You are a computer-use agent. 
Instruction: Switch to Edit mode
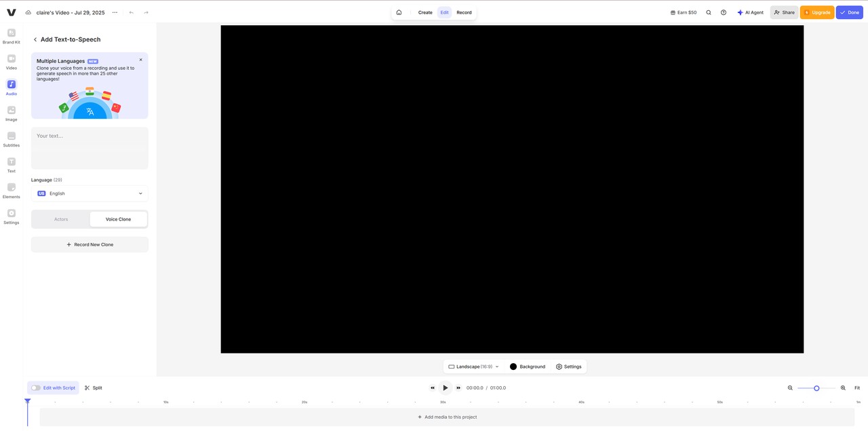(x=444, y=12)
